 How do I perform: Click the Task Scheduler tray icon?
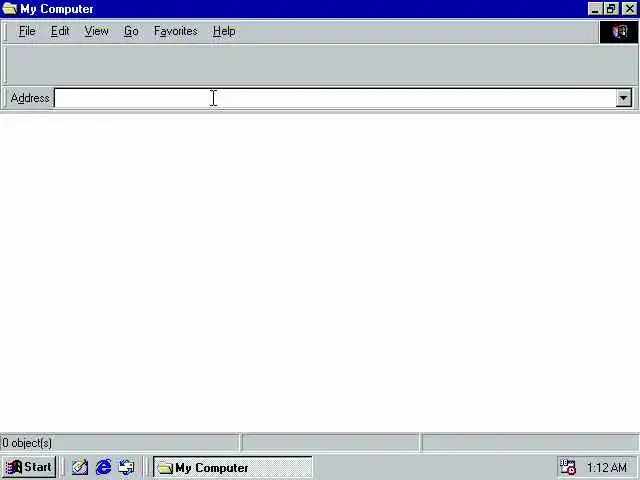(x=567, y=467)
